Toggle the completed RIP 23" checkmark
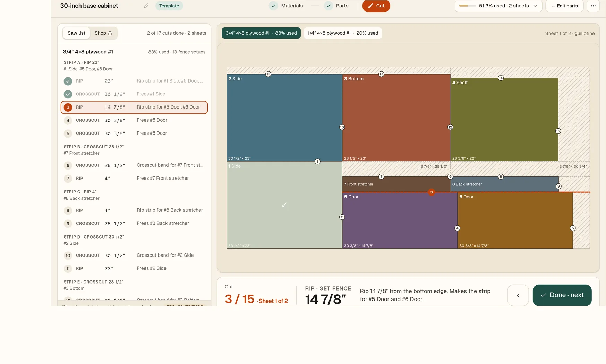The width and height of the screenshot is (606, 364). tap(68, 81)
